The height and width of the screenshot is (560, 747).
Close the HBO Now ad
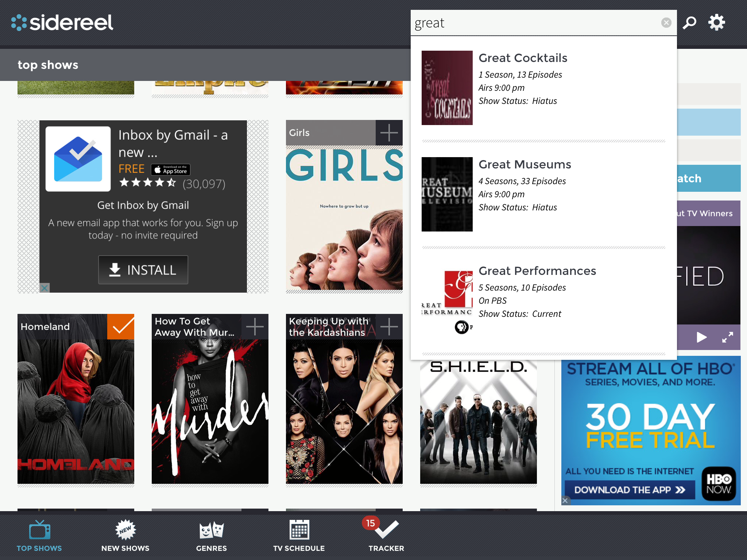point(565,501)
